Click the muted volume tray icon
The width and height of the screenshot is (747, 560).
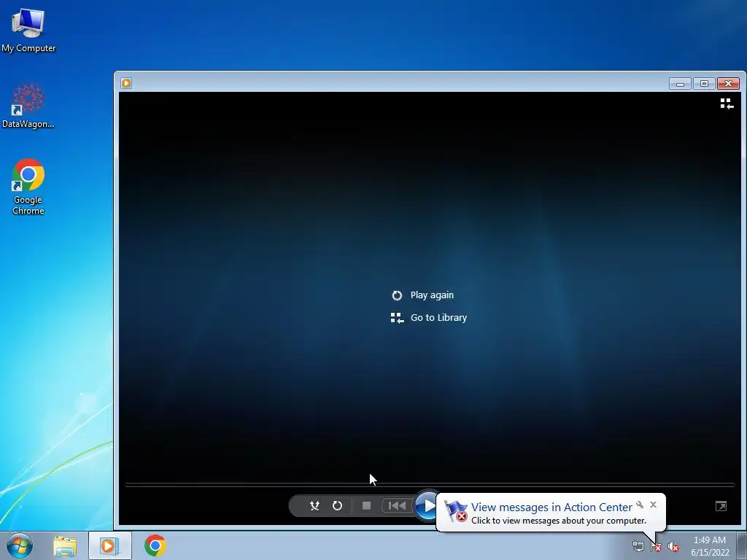click(x=673, y=546)
